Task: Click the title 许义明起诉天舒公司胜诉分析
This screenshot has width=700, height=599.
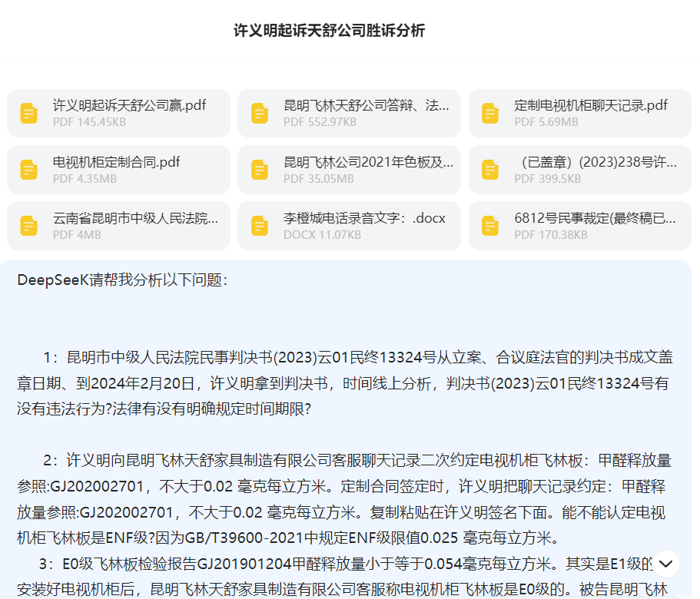Action: pos(330,31)
